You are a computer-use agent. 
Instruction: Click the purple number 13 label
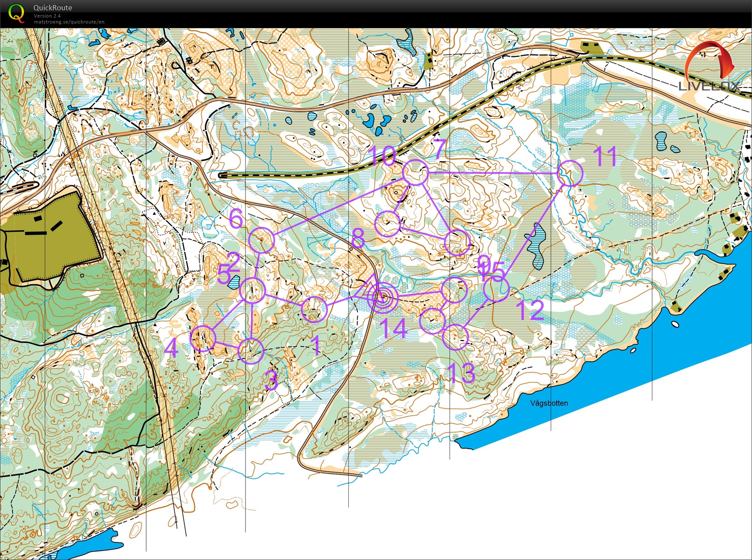tap(461, 373)
